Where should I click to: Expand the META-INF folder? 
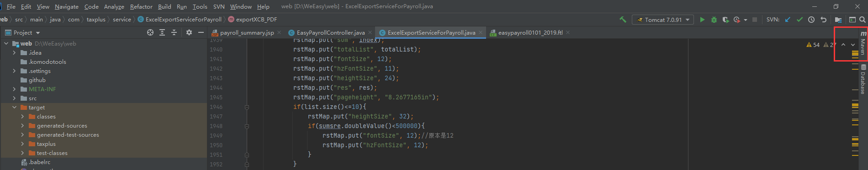click(x=14, y=89)
